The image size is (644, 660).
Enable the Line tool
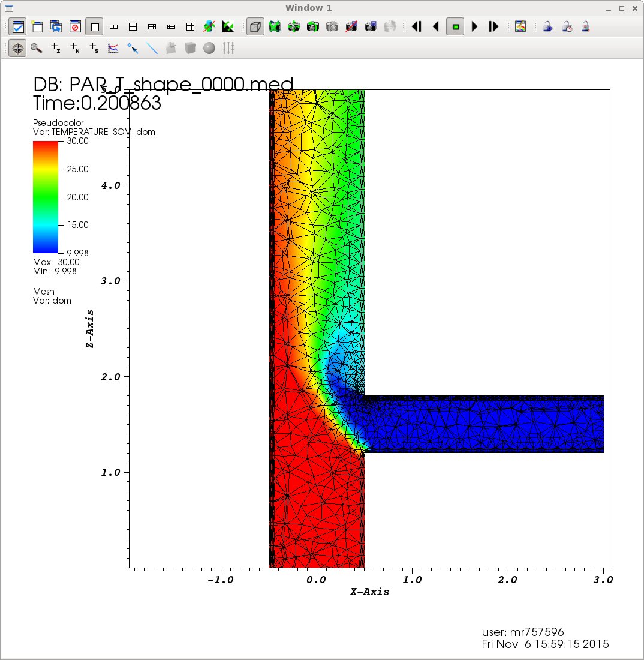pyautogui.click(x=152, y=48)
